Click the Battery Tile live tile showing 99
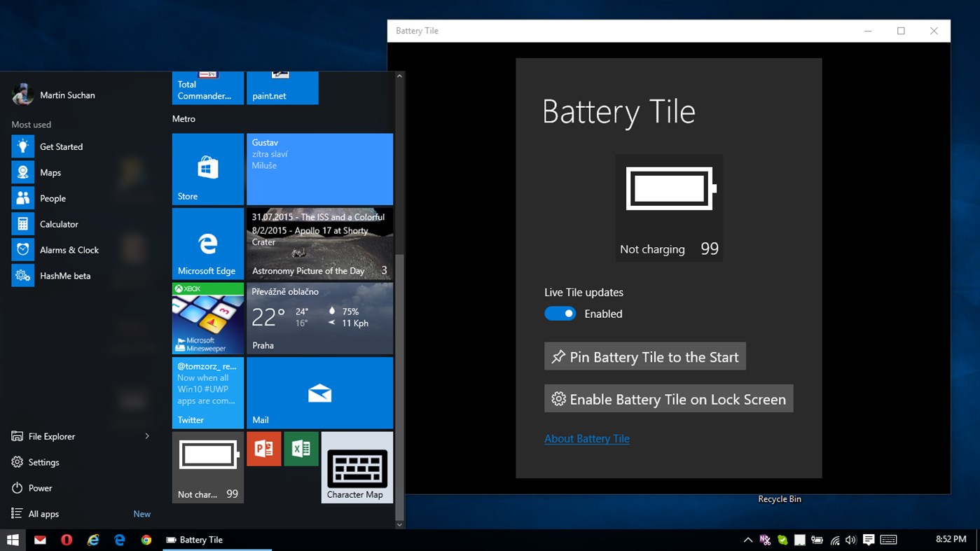The height and width of the screenshot is (551, 980). (207, 467)
